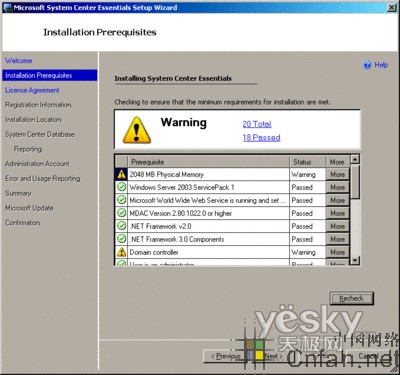This screenshot has width=400, height=375.
Task: Click the Status column header
Action: pos(307,162)
